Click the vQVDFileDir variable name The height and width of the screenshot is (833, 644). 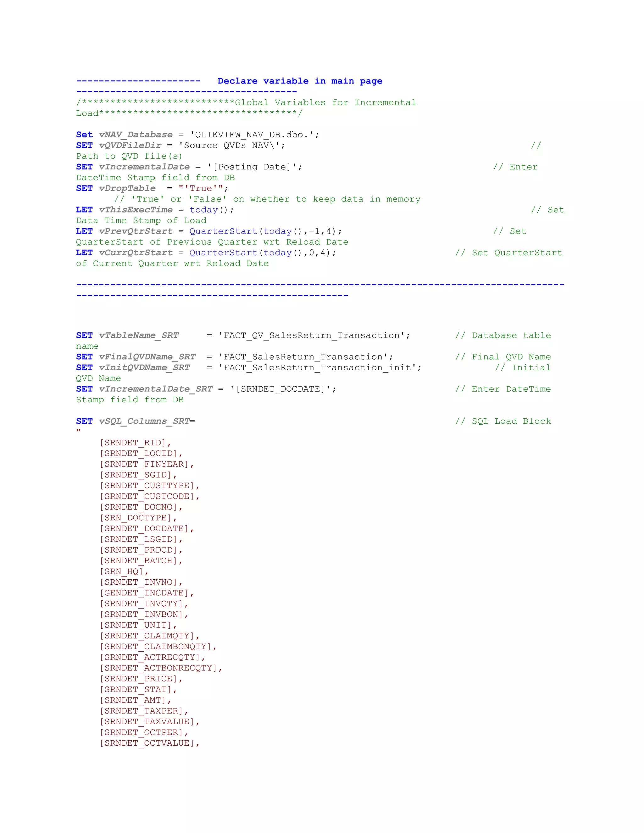[x=130, y=145]
